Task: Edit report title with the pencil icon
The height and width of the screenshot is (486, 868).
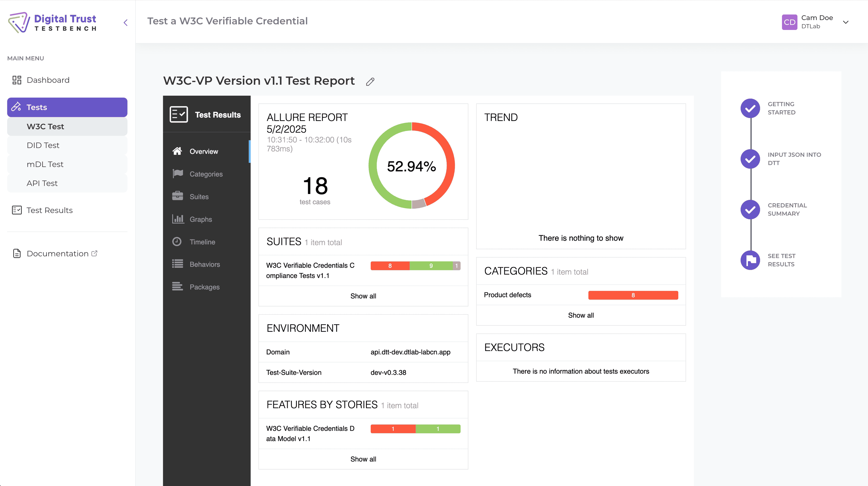Action: click(370, 81)
